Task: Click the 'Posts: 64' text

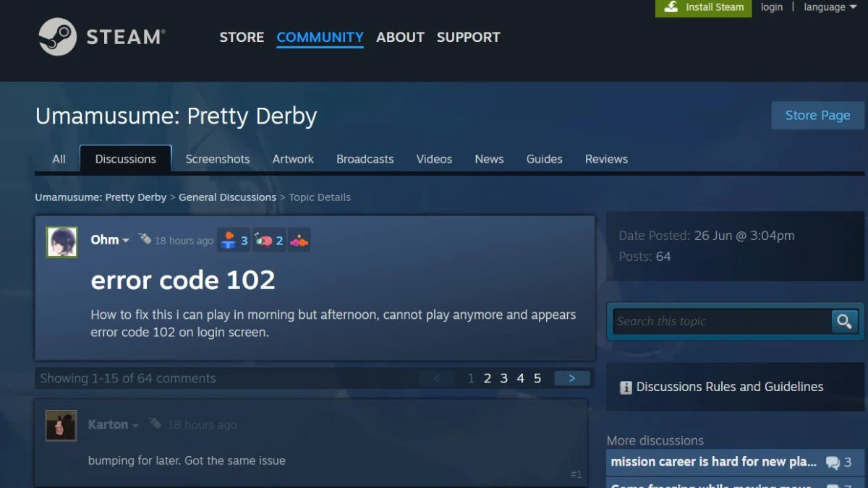Action: (x=644, y=257)
